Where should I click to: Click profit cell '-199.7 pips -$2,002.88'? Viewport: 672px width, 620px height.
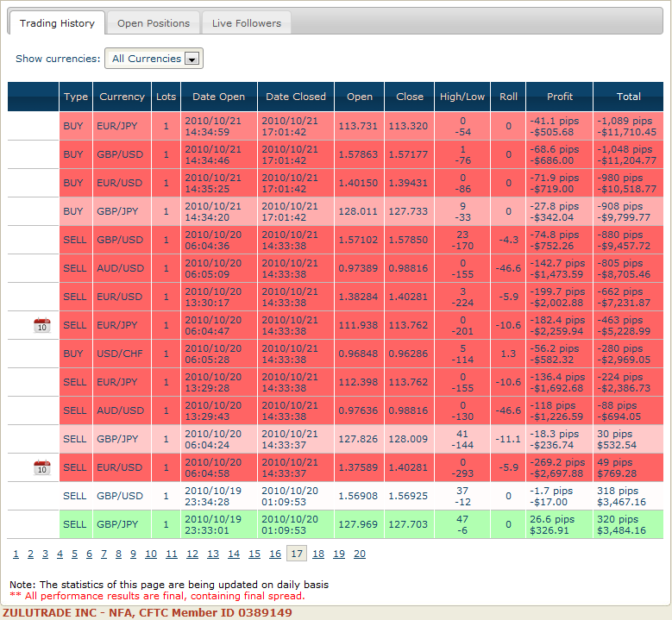[560, 297]
